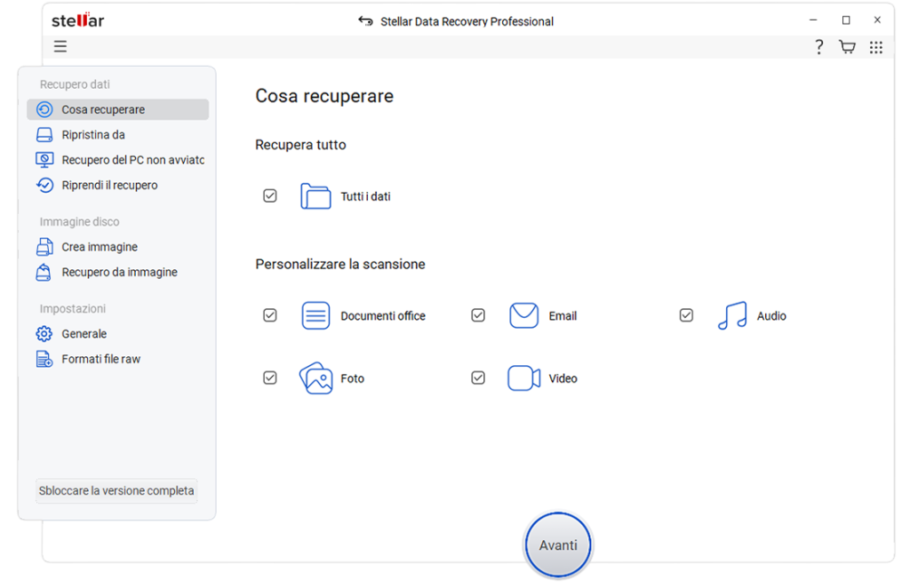Image resolution: width=910 pixels, height=588 pixels.
Task: Toggle the Foto checkbox
Action: 270,378
